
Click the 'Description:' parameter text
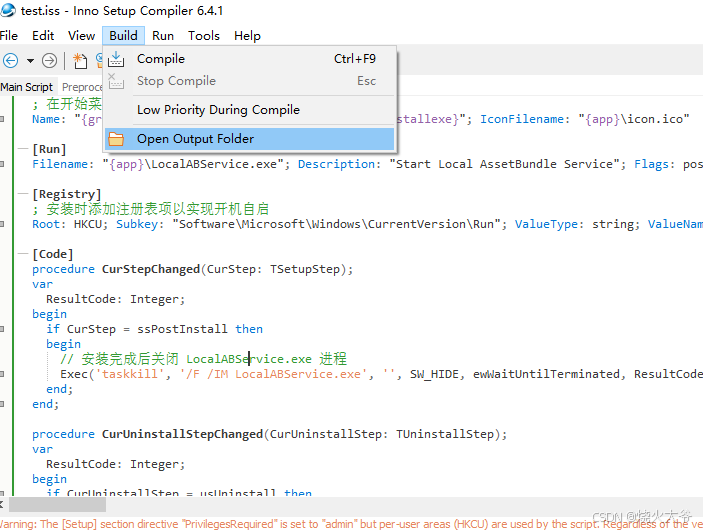(x=339, y=164)
